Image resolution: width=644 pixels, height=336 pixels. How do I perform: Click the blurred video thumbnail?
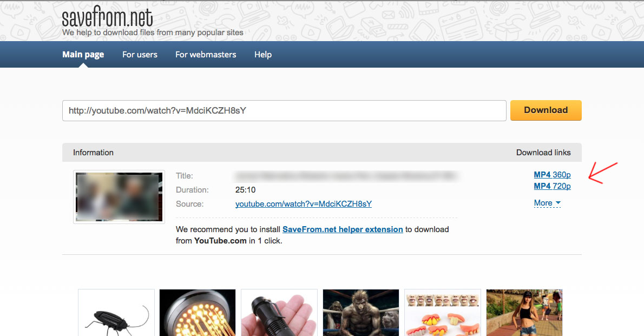[119, 197]
